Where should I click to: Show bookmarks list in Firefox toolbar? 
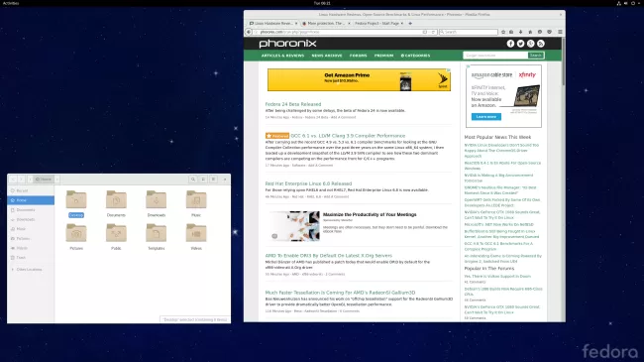[511, 32]
